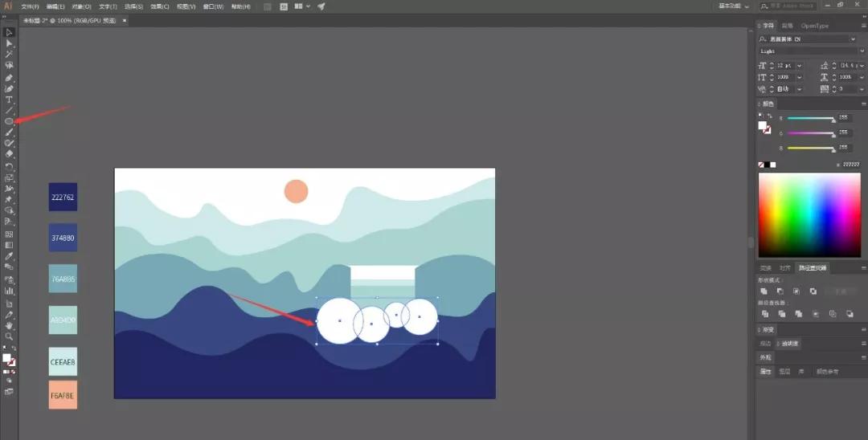Open the Pathfinder panel options menu

tap(863, 268)
